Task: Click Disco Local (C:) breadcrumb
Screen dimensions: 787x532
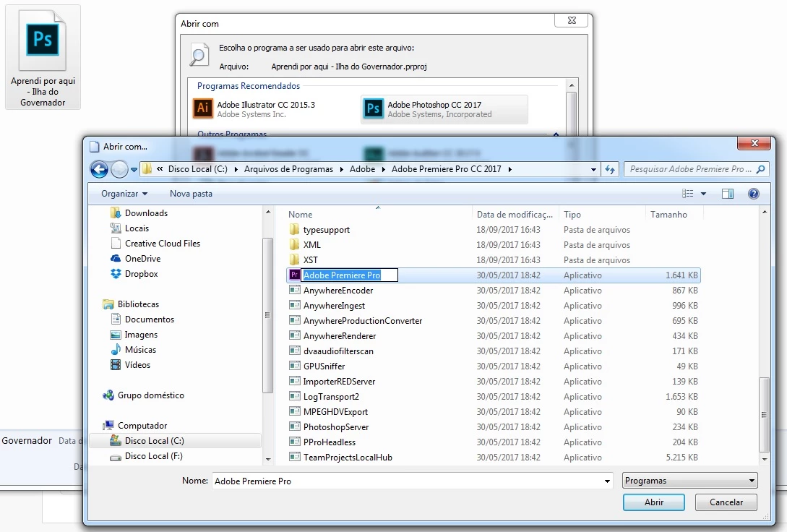Action: pos(198,169)
